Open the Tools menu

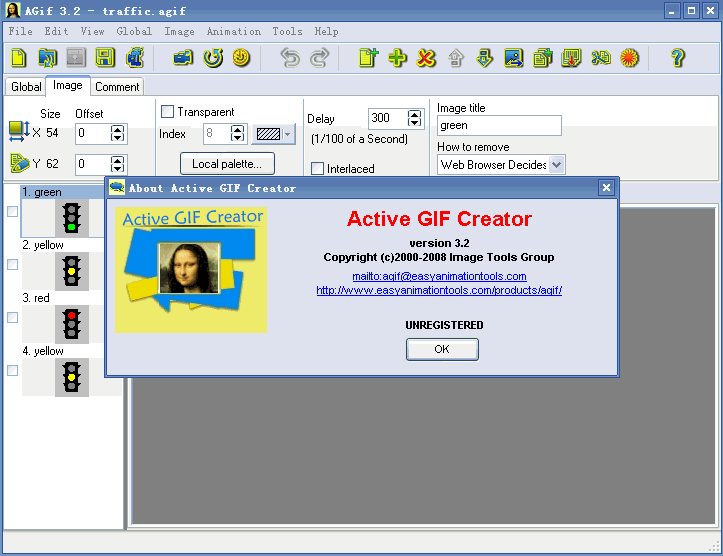pyautogui.click(x=287, y=31)
